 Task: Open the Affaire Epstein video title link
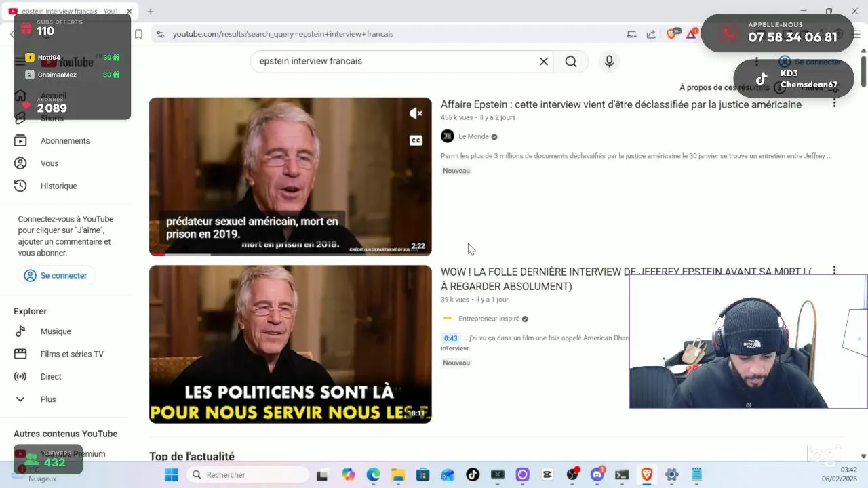tap(621, 104)
